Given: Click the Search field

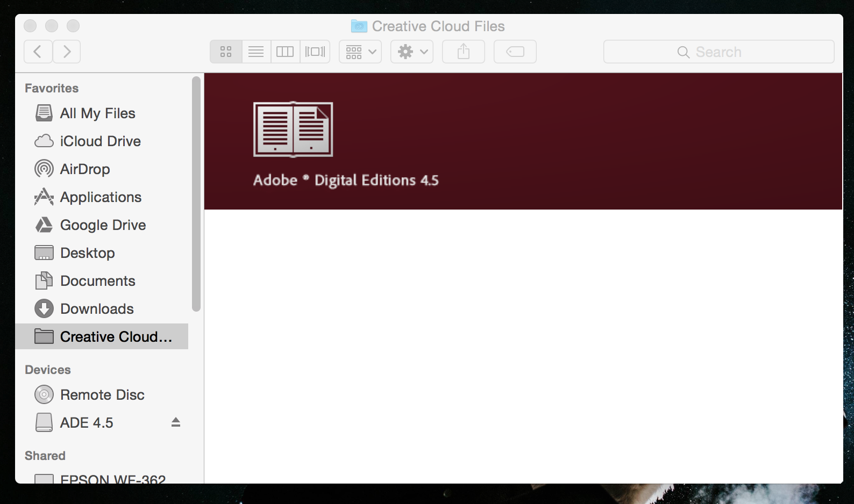Looking at the screenshot, I should (719, 52).
